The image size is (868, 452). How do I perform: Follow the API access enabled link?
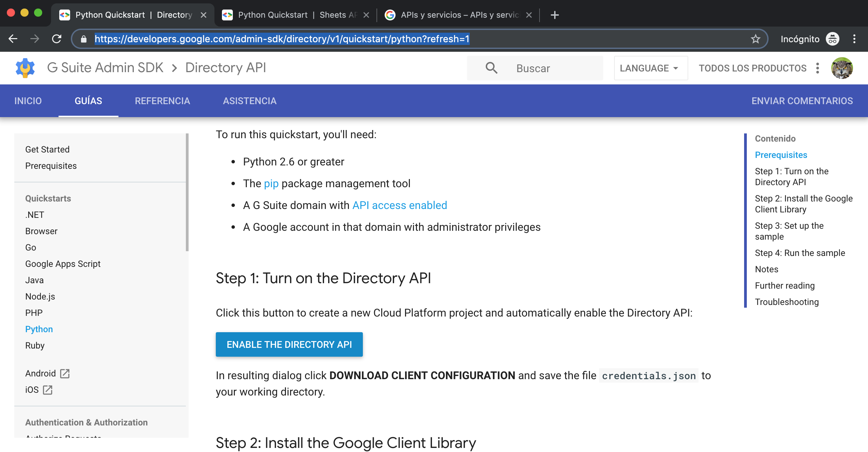pos(400,205)
